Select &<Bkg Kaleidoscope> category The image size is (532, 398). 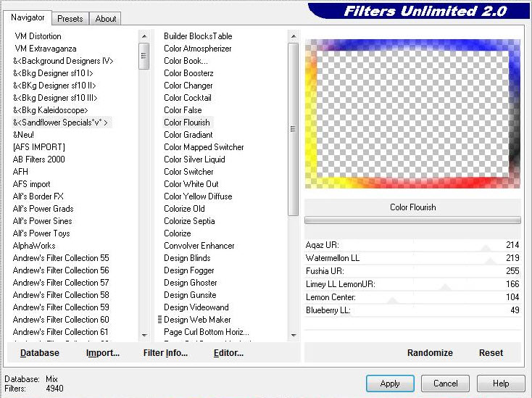[50, 110]
